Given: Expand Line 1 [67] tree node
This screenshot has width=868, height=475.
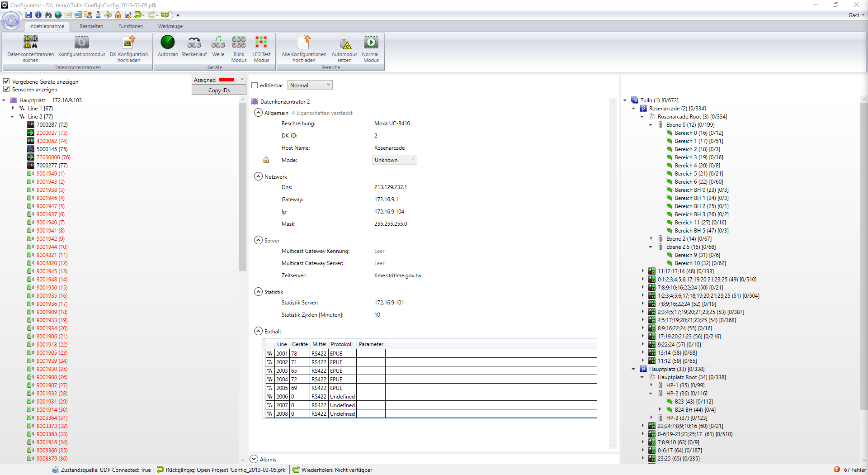Looking at the screenshot, I should point(13,108).
